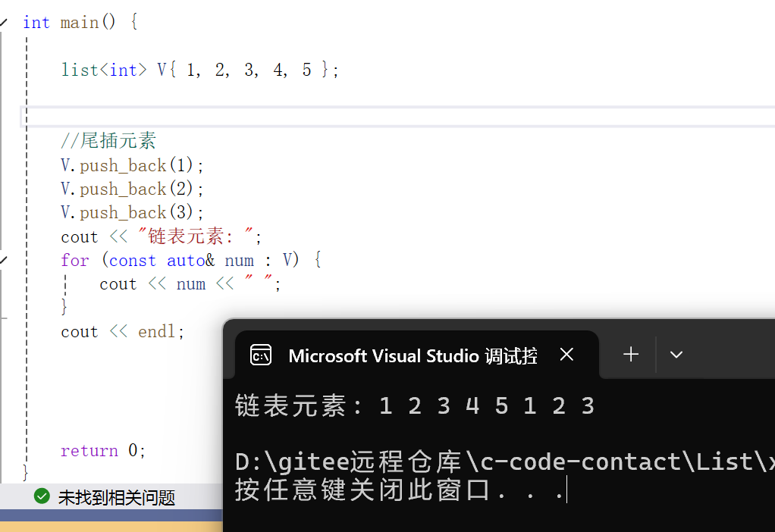Click the line V.push_back(3);
This screenshot has height=532, width=775.
click(x=132, y=212)
